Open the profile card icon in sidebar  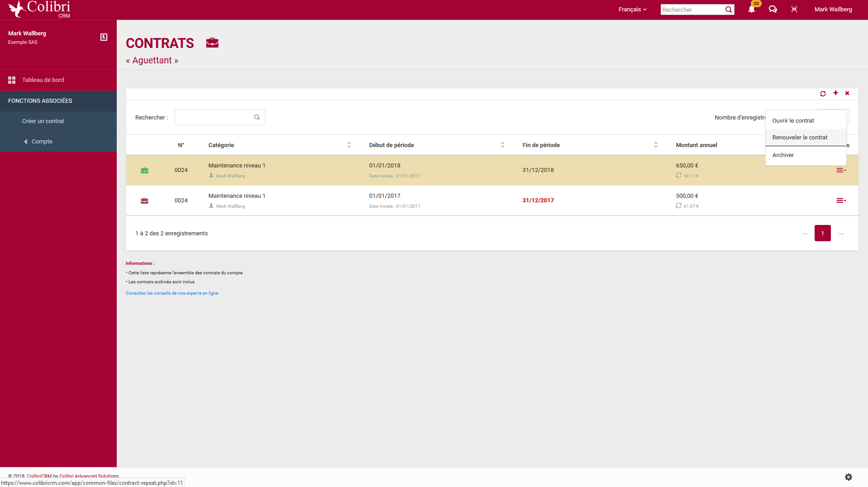tap(104, 37)
